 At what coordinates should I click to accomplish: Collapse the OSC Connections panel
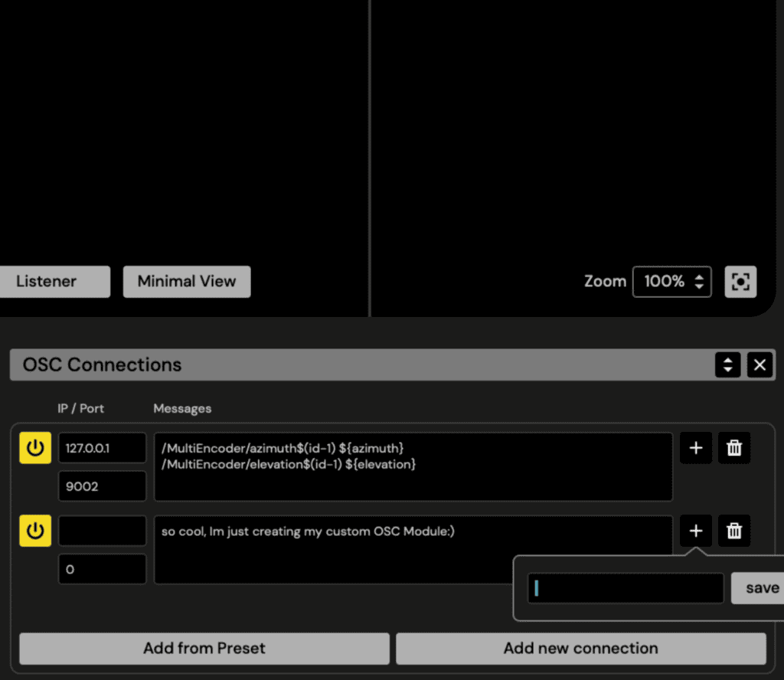pyautogui.click(x=727, y=365)
